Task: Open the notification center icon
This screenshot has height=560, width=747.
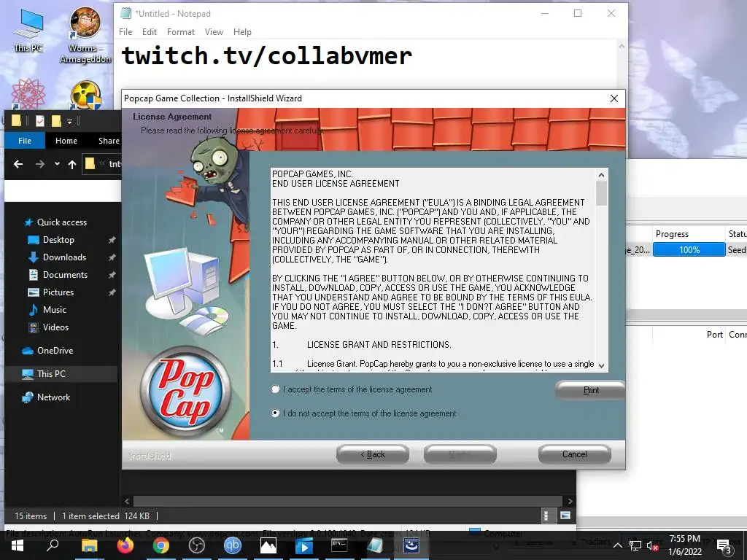Action: coord(724,546)
